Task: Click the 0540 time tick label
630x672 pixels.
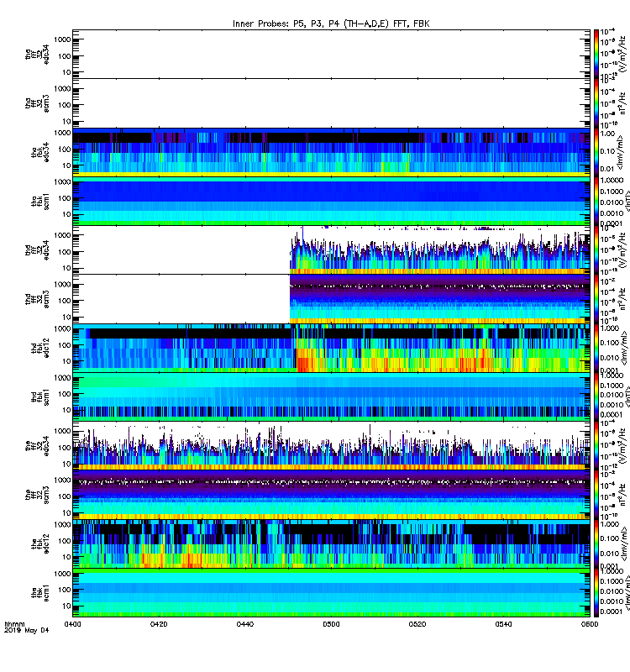Action: [503, 624]
